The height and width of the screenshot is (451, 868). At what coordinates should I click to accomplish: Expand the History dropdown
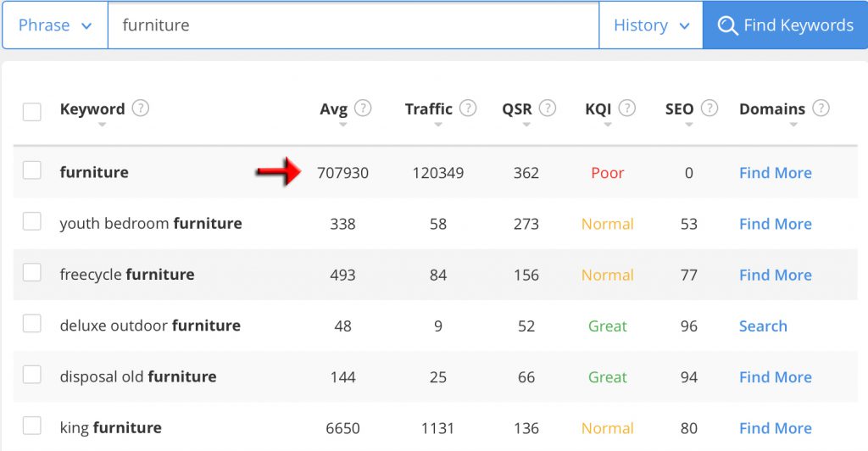[651, 25]
